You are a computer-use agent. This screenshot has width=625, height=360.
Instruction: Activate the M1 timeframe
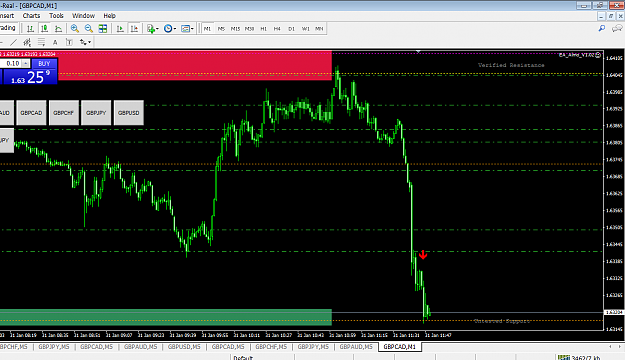click(207, 29)
